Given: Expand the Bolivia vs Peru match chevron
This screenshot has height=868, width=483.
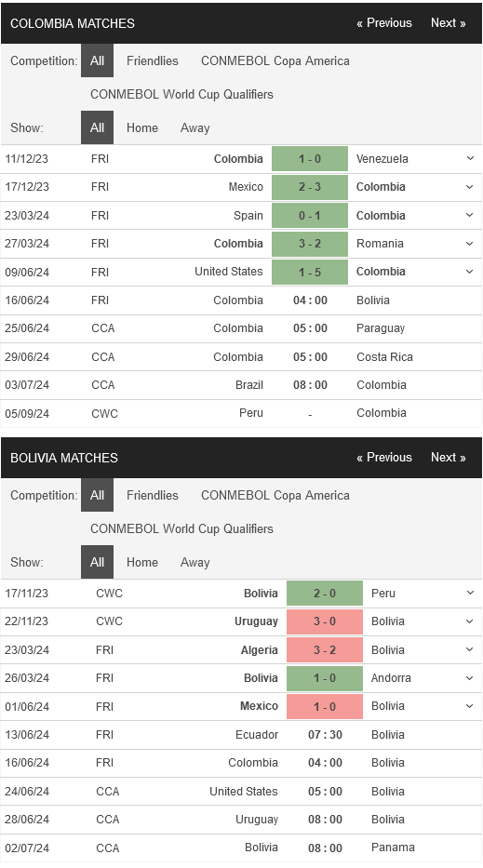Looking at the screenshot, I should (470, 593).
